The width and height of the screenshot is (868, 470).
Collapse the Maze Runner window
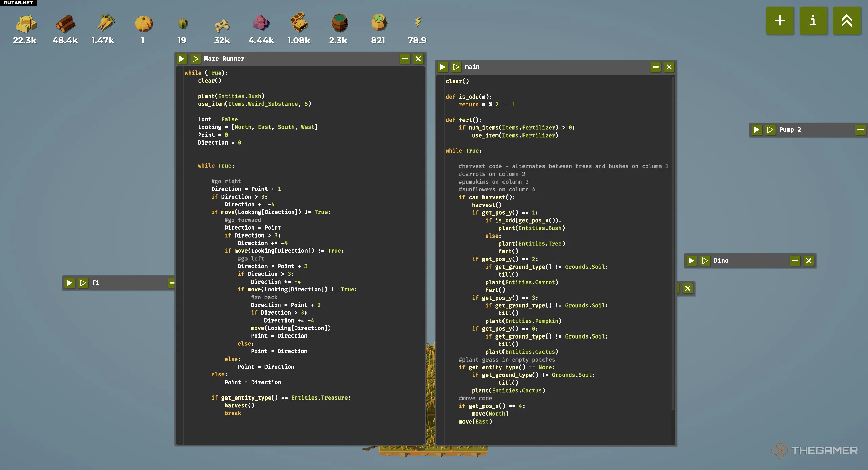[x=405, y=59]
